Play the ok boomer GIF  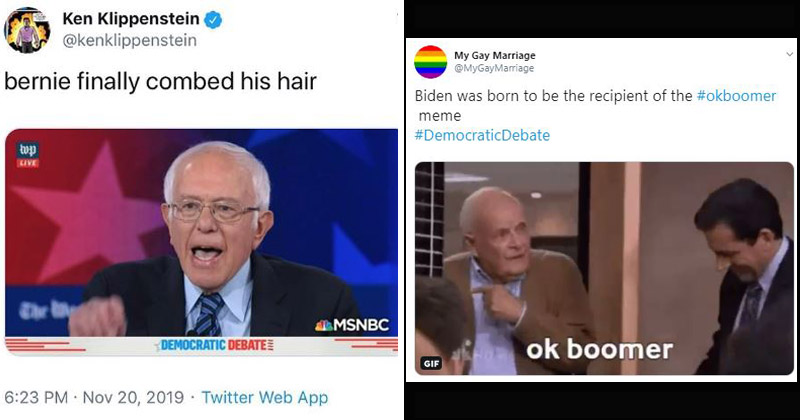[605, 268]
